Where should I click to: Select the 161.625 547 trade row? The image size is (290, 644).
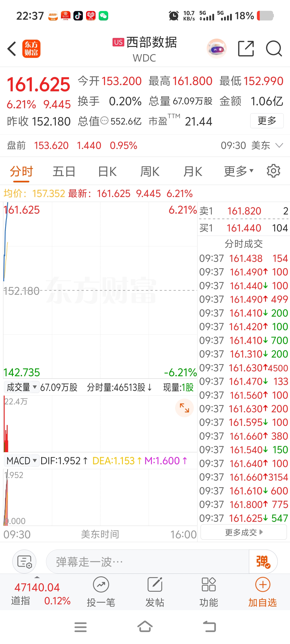(x=244, y=518)
